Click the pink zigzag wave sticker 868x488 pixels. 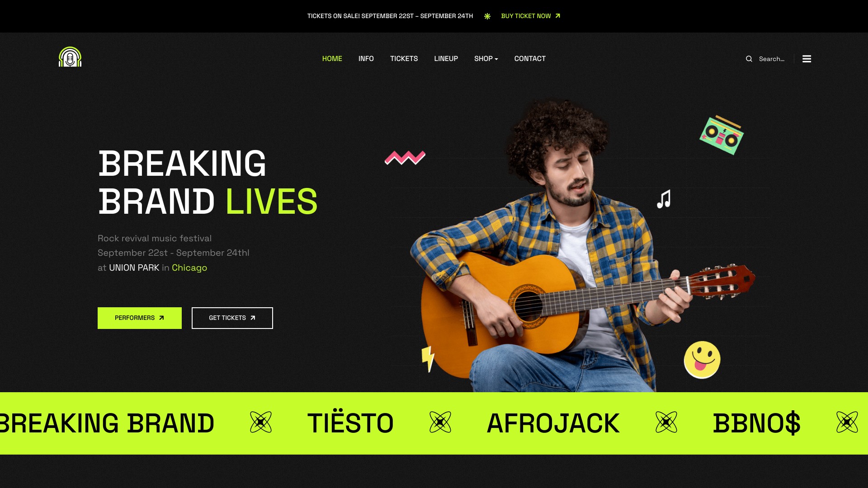[405, 158]
